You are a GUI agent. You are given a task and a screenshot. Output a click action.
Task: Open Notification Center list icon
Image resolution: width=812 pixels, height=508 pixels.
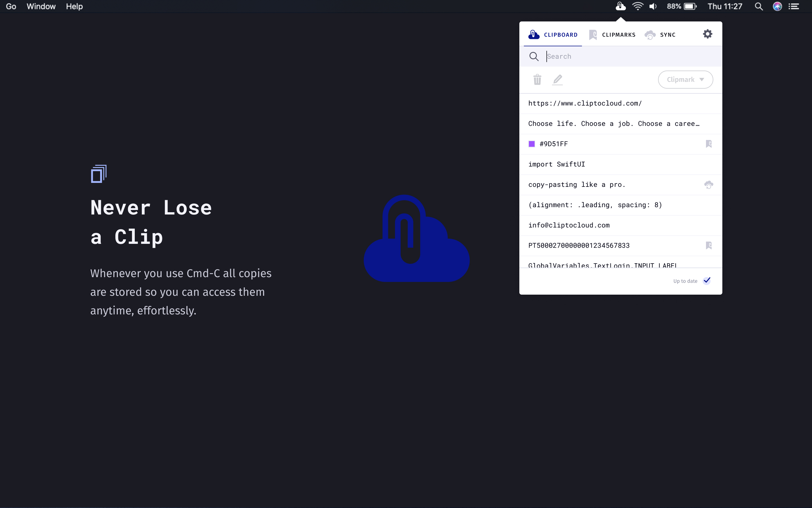794,6
